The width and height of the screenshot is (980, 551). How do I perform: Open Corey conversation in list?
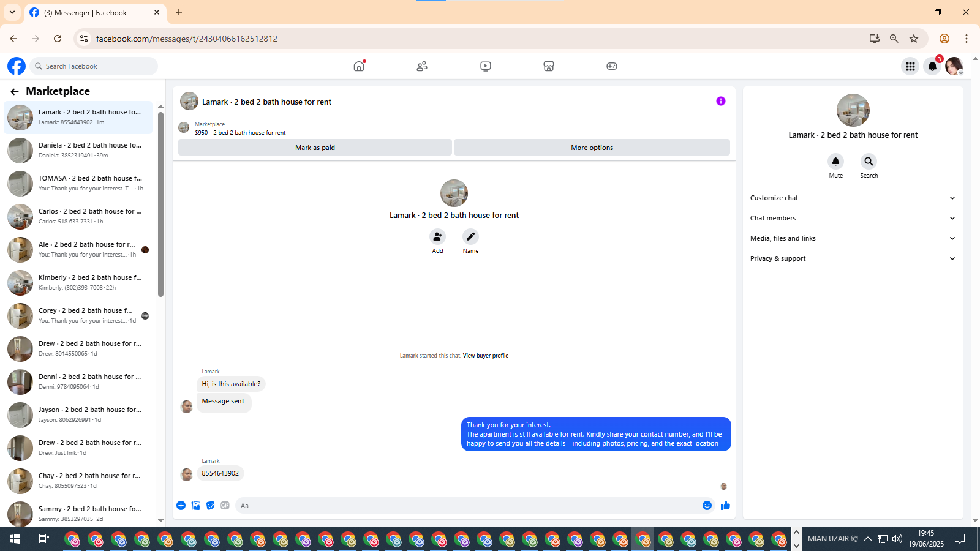coord(78,316)
